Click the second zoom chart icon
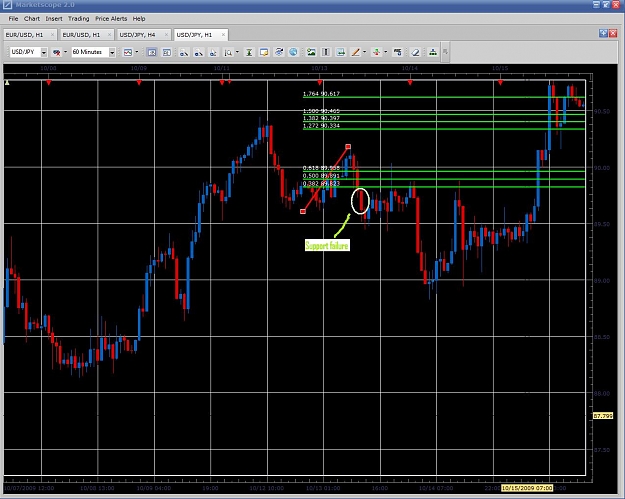 pos(199,52)
